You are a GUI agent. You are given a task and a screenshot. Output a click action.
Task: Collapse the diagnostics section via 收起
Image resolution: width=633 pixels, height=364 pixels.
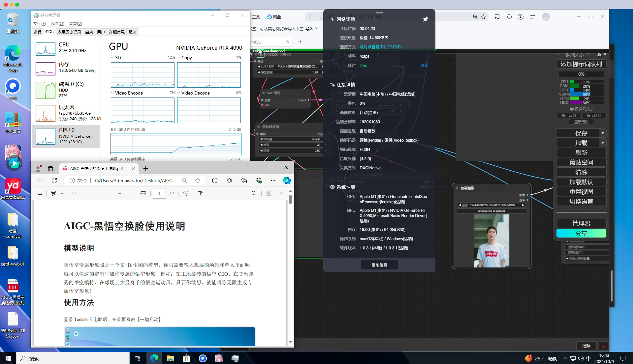424,66
